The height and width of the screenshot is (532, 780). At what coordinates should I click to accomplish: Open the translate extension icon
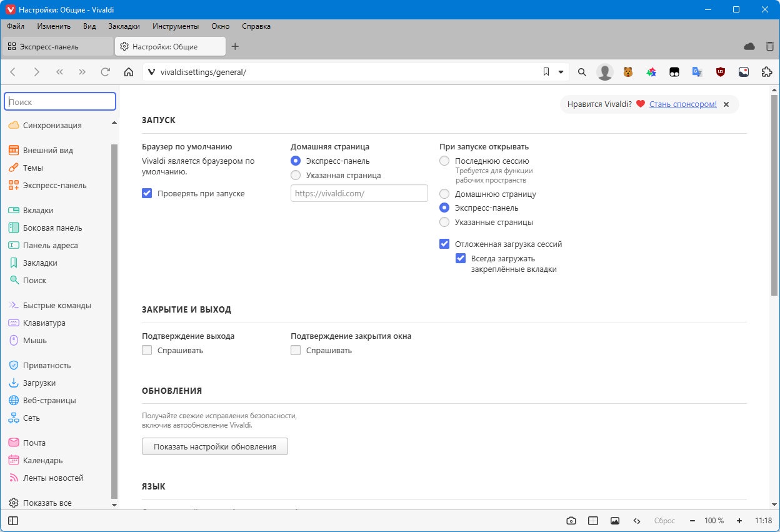[697, 72]
